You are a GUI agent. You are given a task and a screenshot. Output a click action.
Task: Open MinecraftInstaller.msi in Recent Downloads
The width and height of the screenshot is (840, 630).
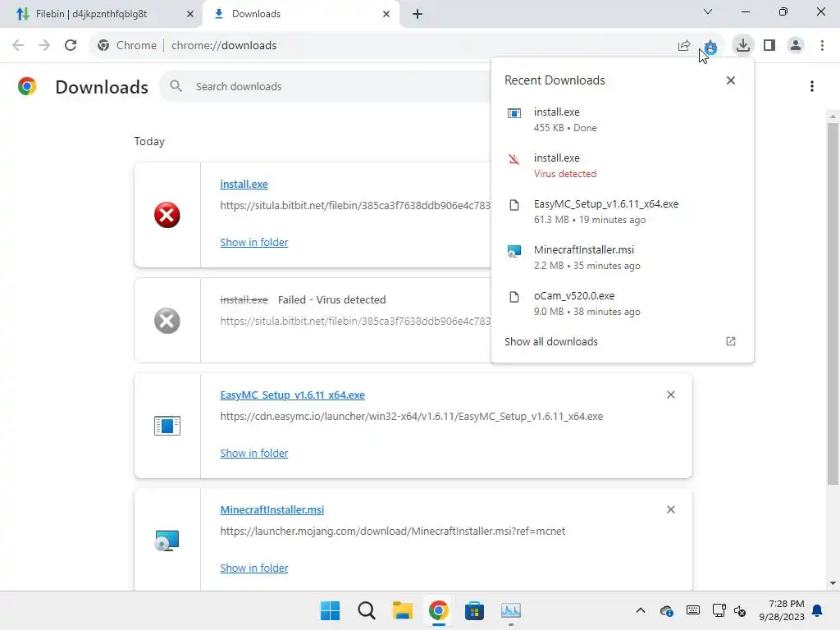(623, 258)
